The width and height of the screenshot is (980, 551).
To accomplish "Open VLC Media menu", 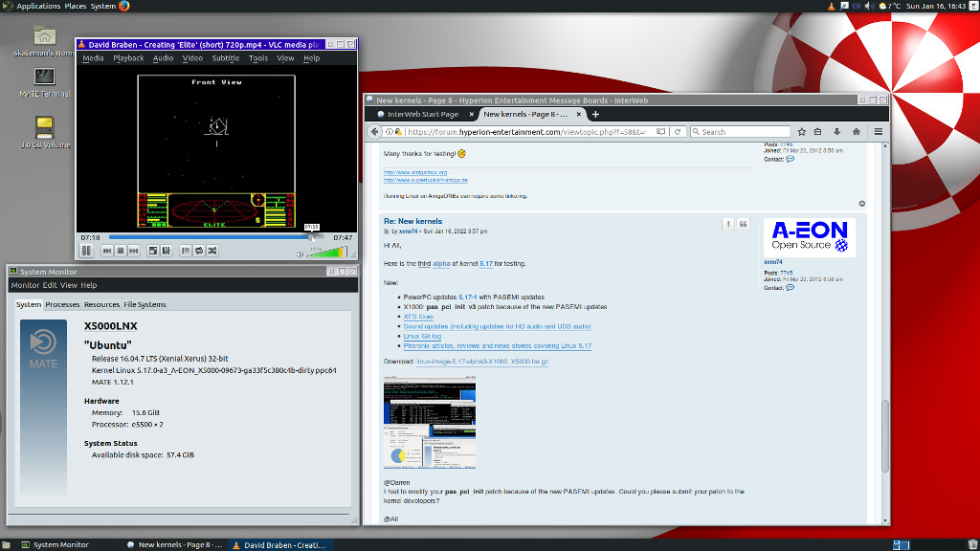I will [93, 58].
